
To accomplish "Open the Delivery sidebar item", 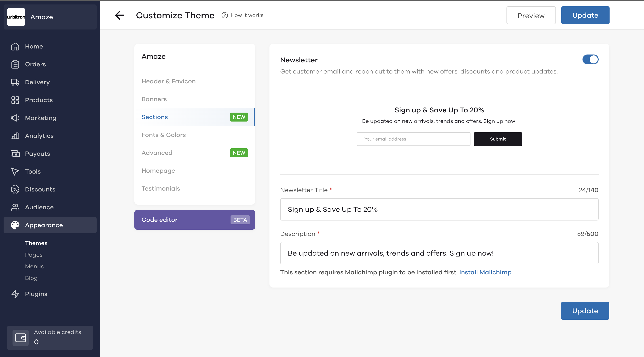I will tap(50, 82).
